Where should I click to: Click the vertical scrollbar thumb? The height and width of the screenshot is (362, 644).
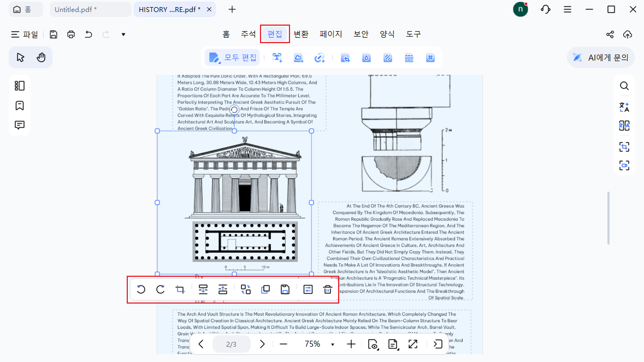(608, 217)
